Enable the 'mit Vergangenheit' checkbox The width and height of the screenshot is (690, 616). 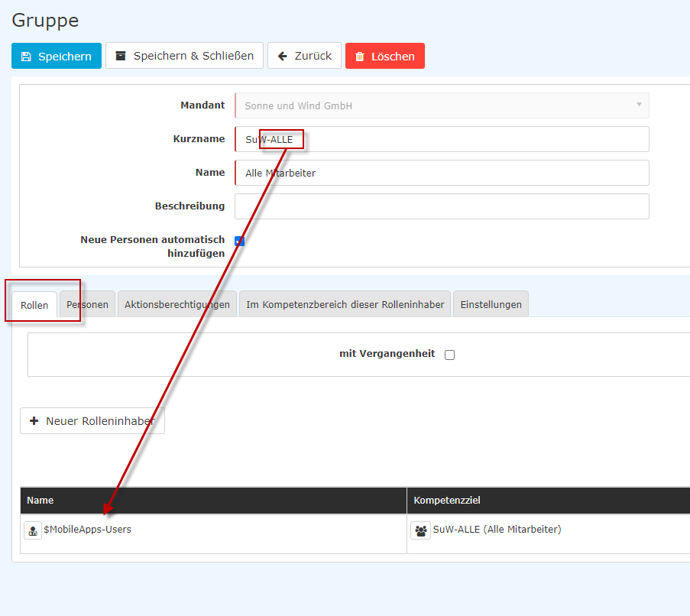tap(449, 355)
